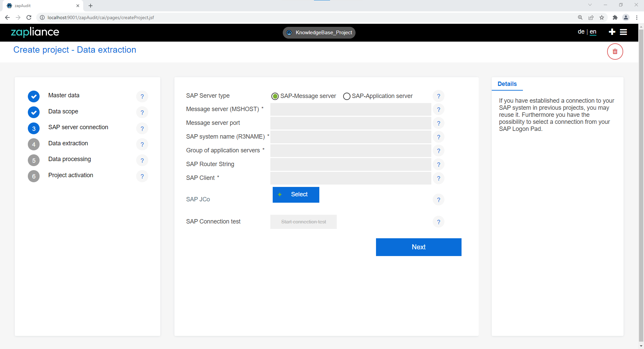Show help for SAP JCo

click(x=438, y=200)
